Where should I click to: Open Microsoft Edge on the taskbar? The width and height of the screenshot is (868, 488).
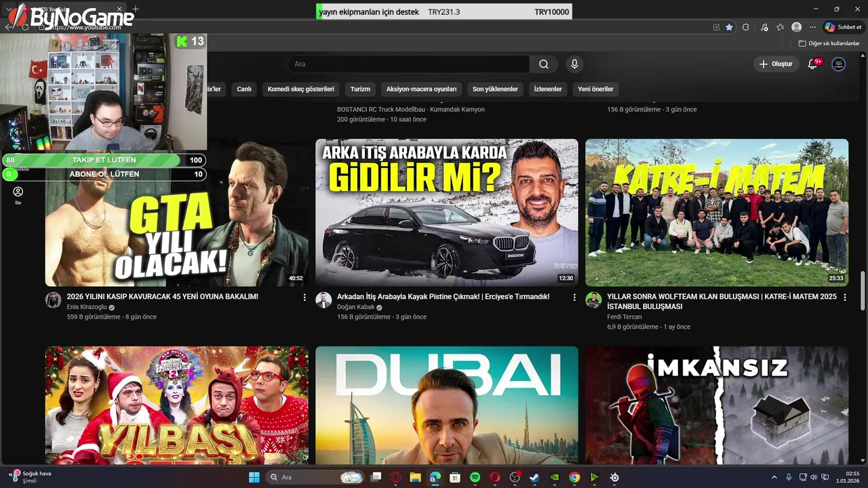[x=435, y=477]
